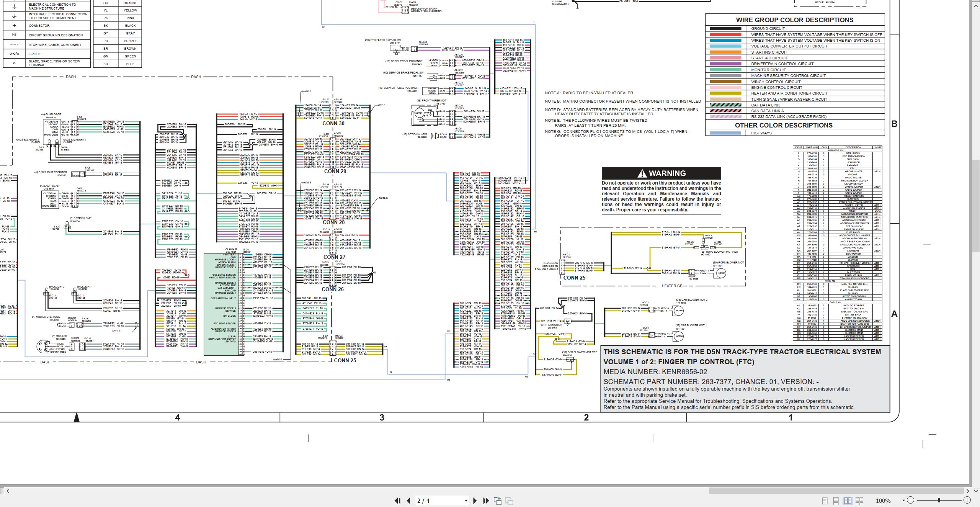Click the schematic part number 263-7377 line
The width and height of the screenshot is (980, 507).
point(711,382)
